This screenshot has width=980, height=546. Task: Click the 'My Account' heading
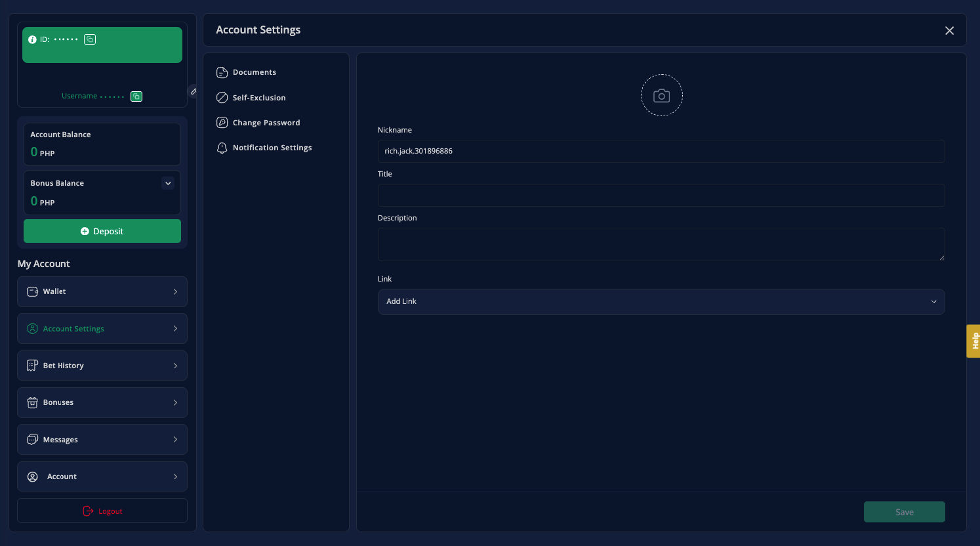[x=44, y=264]
